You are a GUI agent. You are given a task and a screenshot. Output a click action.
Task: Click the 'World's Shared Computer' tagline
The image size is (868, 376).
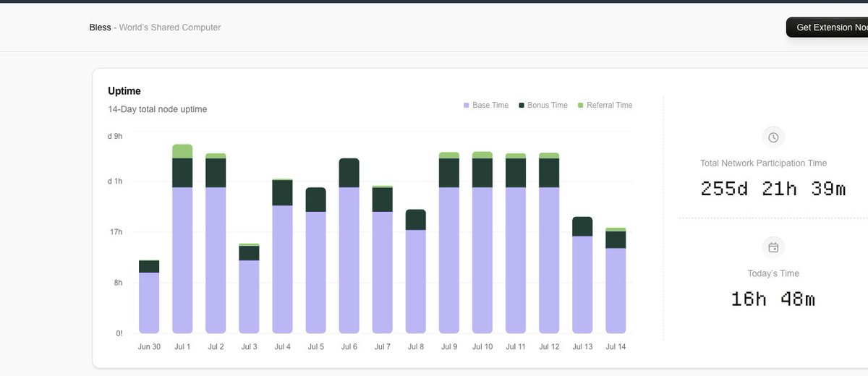[x=170, y=27]
